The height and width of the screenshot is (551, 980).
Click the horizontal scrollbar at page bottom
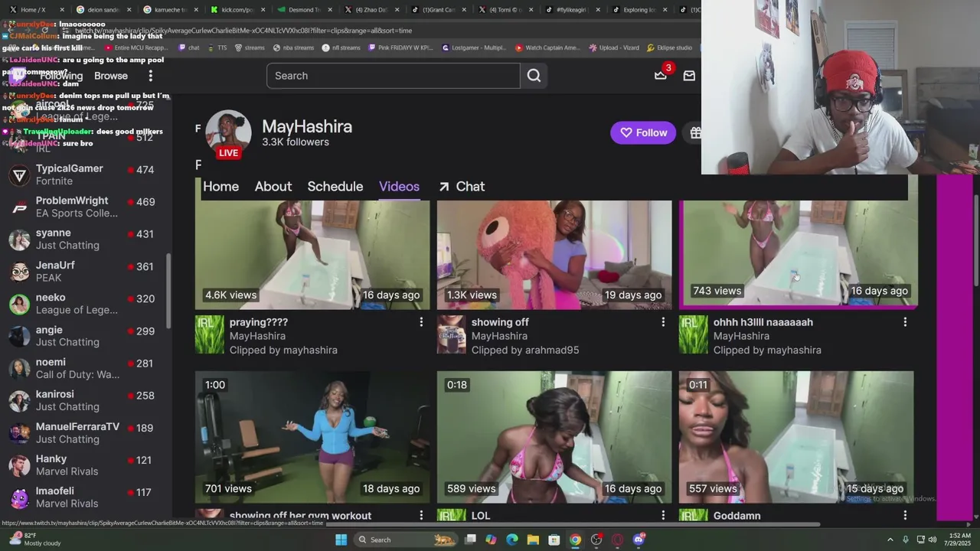[573, 524]
